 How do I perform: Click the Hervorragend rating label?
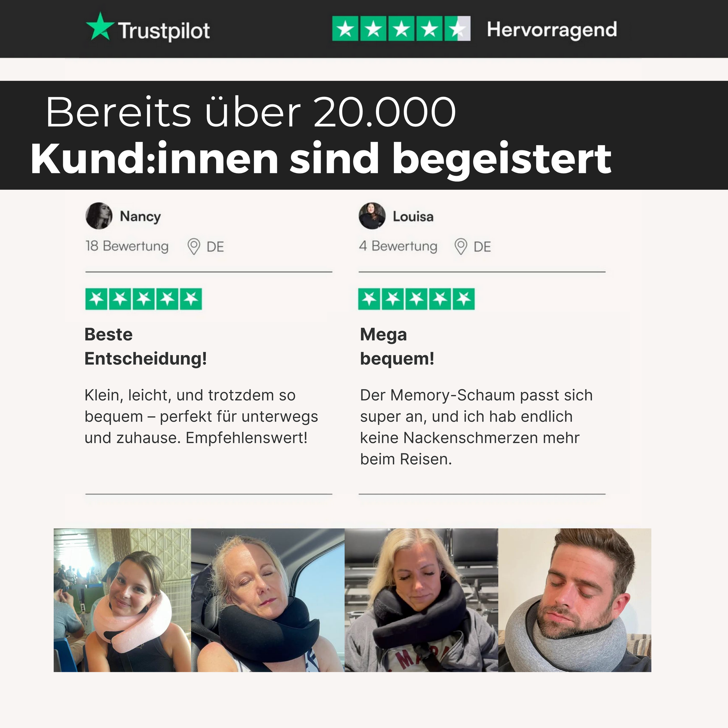point(552,30)
